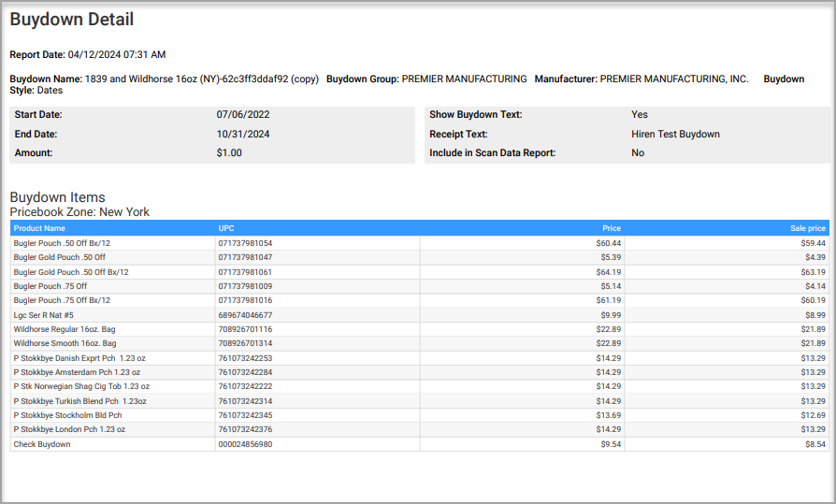The width and height of the screenshot is (836, 504).
Task: Click the sale price $63.19
Action: (x=813, y=272)
